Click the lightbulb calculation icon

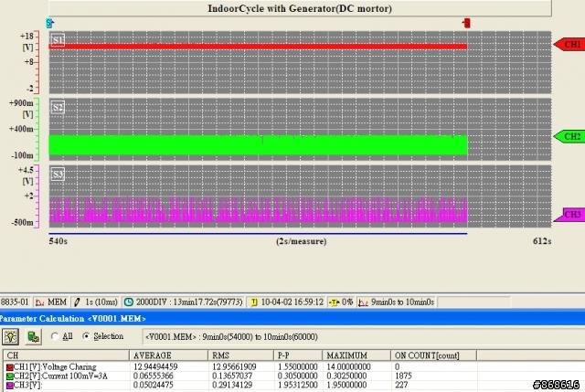(x=10, y=337)
